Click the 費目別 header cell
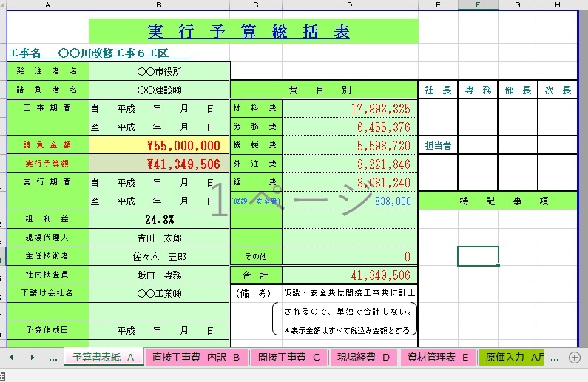Image resolution: width=588 pixels, height=382 pixels. click(x=324, y=90)
